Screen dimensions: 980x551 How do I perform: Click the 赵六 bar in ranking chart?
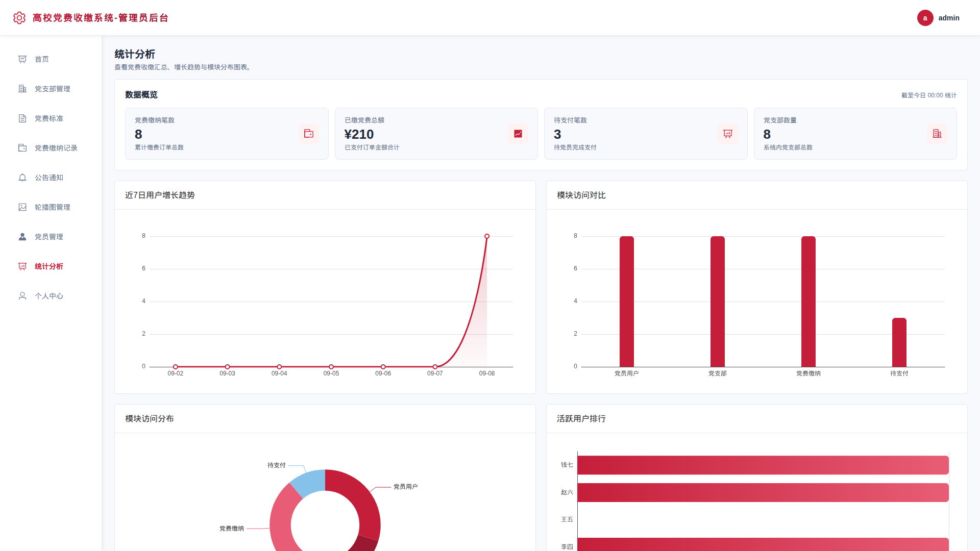click(763, 492)
